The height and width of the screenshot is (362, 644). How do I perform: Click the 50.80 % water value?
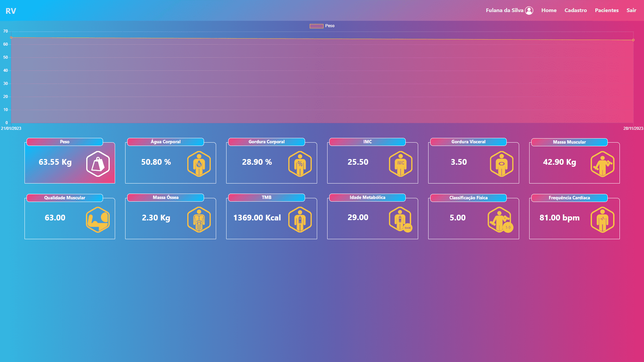pos(156,162)
